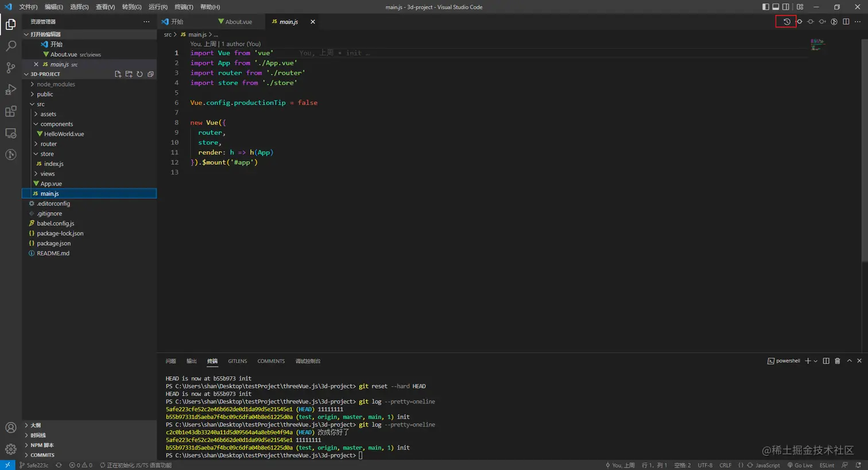Open the Manage settings gear
868x470 pixels.
pyautogui.click(x=11, y=449)
